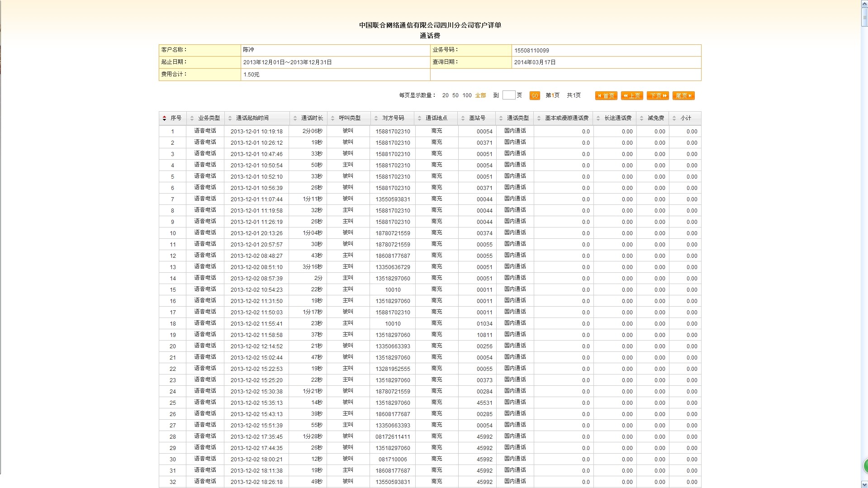The image size is (868, 488).
Task: Select 全部 to display all records
Action: (480, 95)
